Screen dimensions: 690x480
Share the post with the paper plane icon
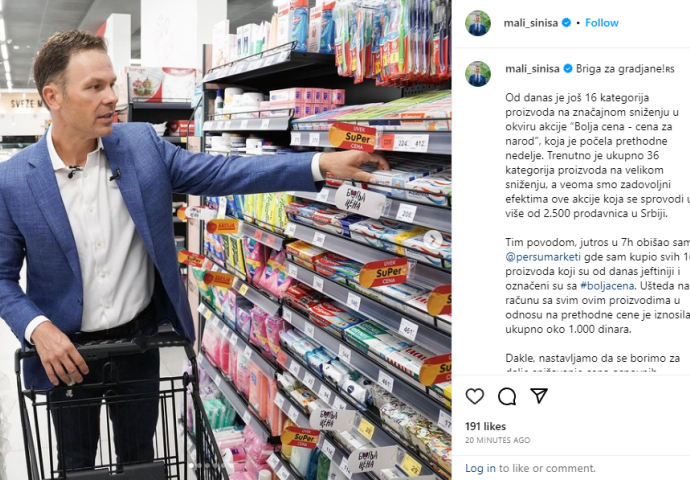pos(539,396)
